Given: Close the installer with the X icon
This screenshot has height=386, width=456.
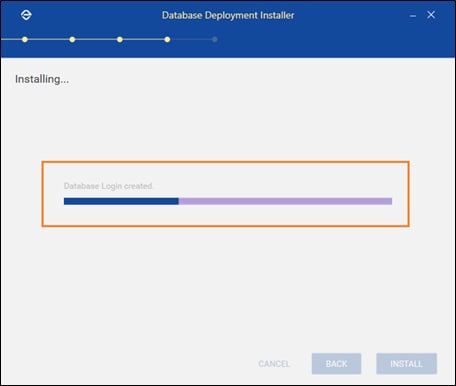Looking at the screenshot, I should click(431, 15).
